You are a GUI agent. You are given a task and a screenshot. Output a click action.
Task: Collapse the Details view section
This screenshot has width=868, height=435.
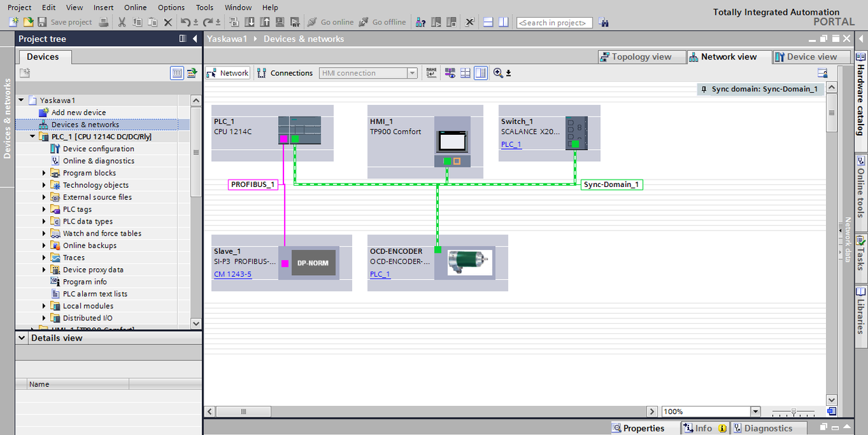pyautogui.click(x=22, y=338)
